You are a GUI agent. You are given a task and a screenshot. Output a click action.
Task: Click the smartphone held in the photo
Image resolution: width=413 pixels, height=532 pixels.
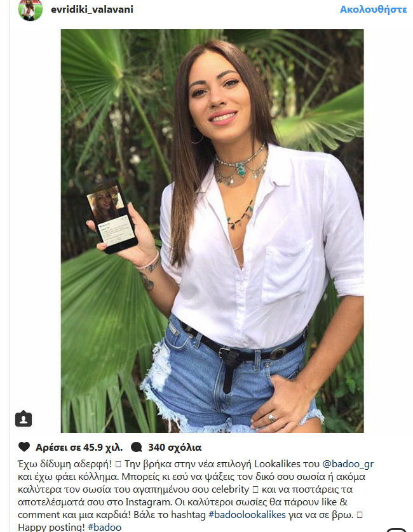pos(112,218)
